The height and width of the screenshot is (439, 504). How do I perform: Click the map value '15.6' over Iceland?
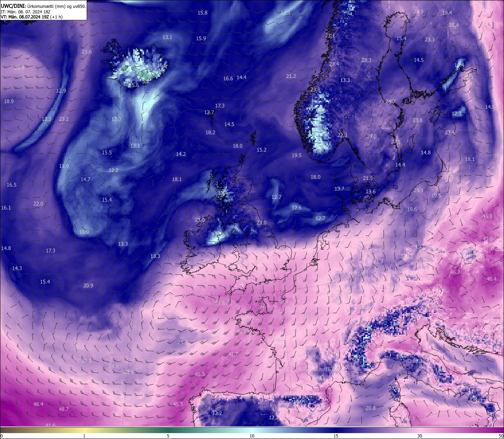point(134,85)
